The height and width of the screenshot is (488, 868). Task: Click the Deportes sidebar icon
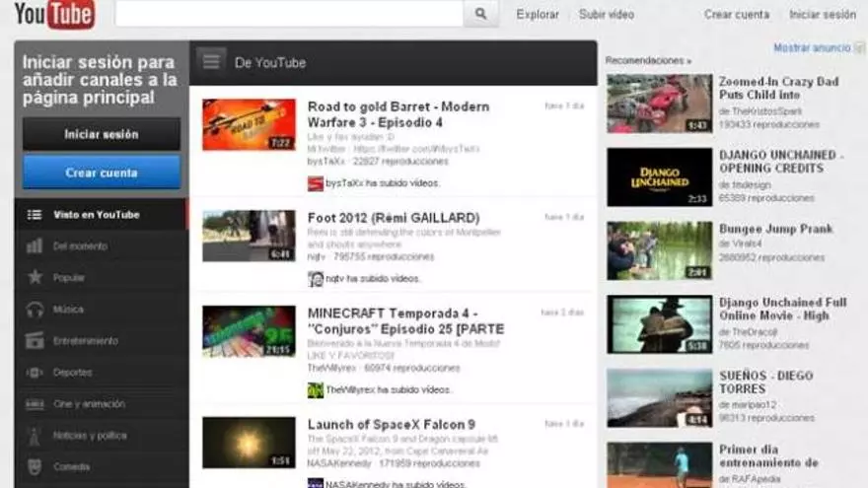(x=35, y=373)
